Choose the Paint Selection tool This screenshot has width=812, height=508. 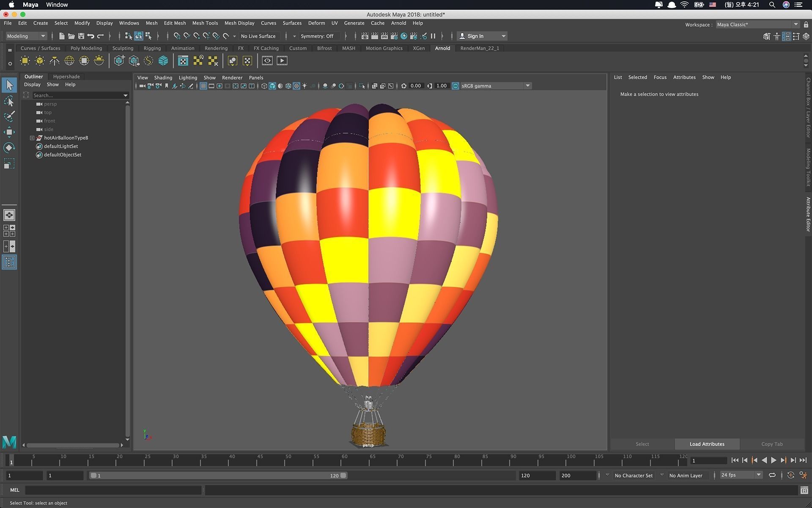click(9, 116)
